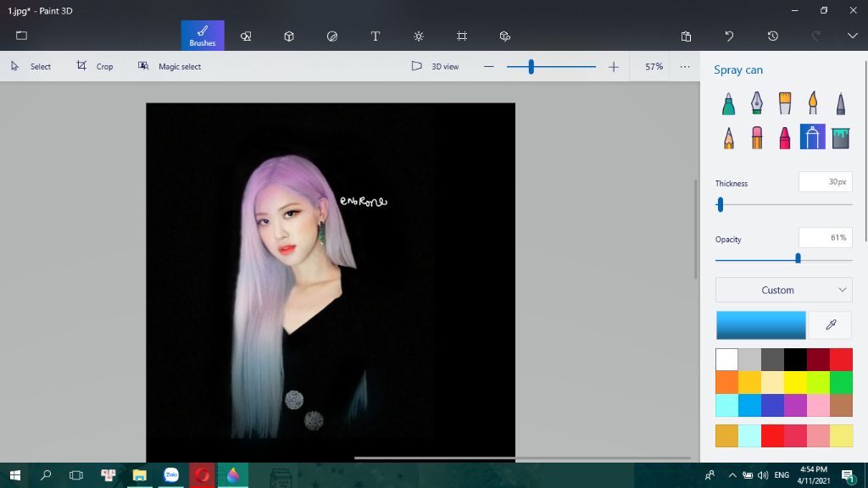Image resolution: width=868 pixels, height=488 pixels.
Task: Pick a color with the eyedropper
Action: tap(831, 324)
